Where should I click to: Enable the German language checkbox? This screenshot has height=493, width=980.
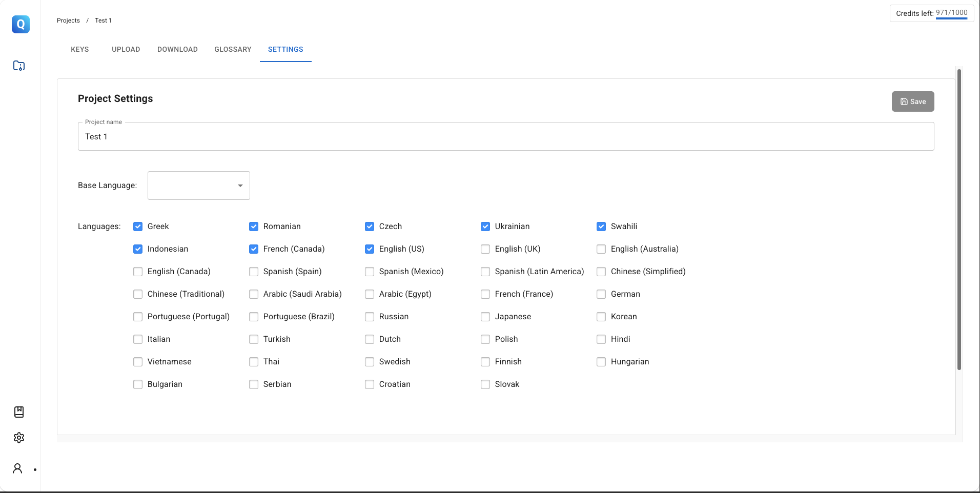coord(601,294)
